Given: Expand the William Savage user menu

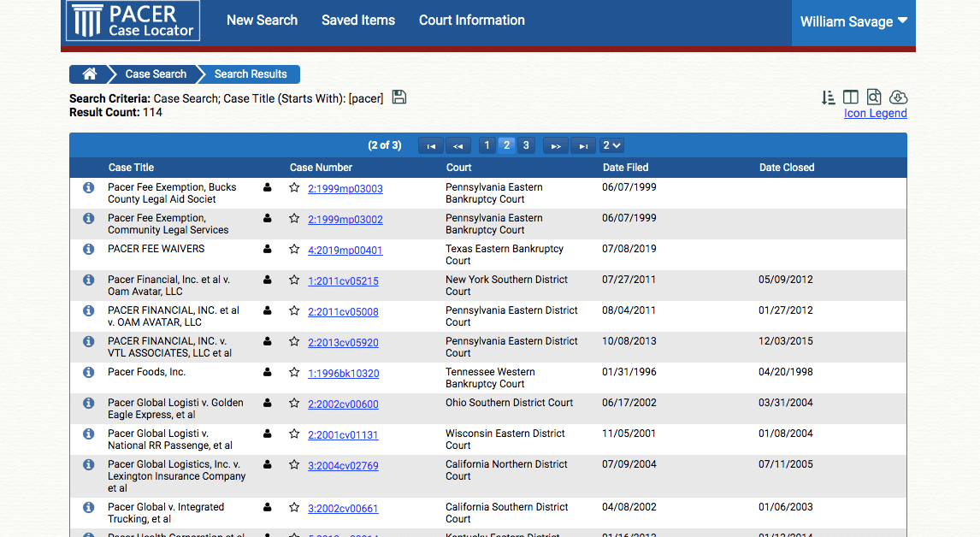Looking at the screenshot, I should pyautogui.click(x=853, y=22).
